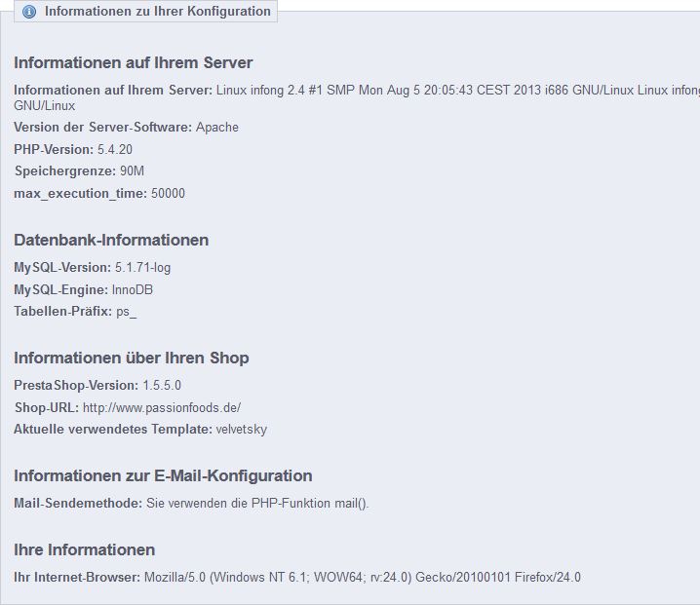Click the 'Speichergrenze:' label
Screen dimensions: 700x605
coord(65,170)
